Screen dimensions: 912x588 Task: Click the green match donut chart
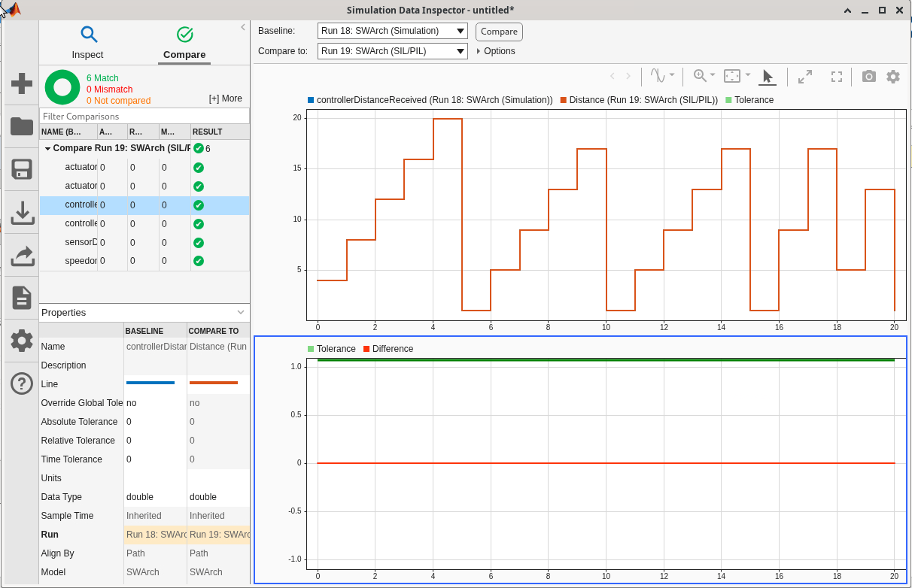62,87
